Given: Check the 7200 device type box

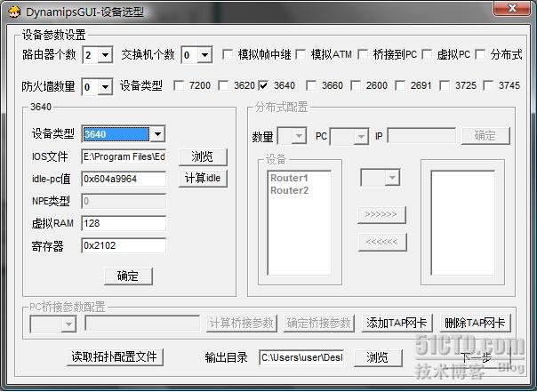Looking at the screenshot, I should (179, 85).
